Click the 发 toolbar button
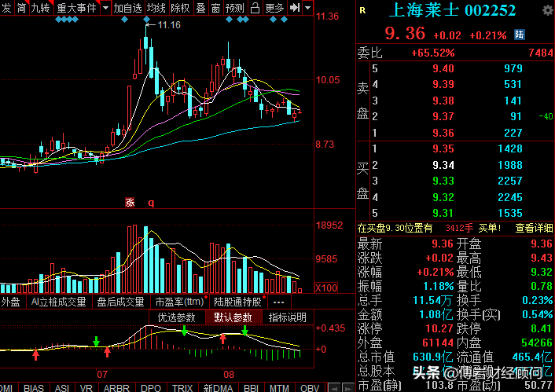This screenshot has width=555, height=392. (x=6, y=8)
